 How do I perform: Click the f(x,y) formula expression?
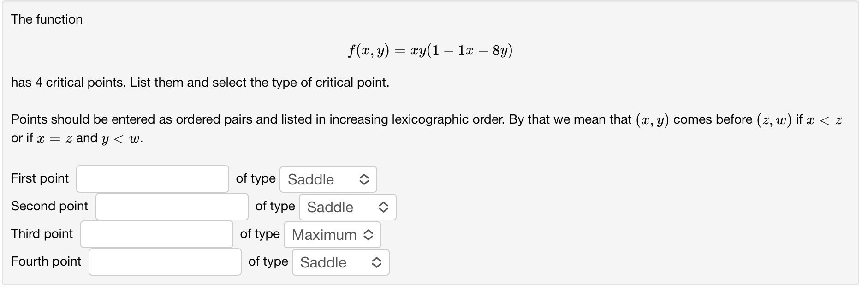tap(430, 50)
